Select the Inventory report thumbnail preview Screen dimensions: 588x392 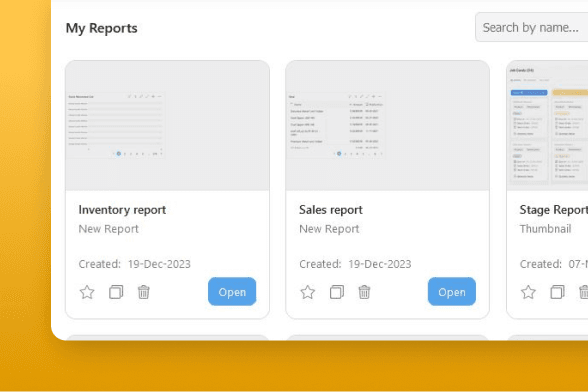point(167,126)
